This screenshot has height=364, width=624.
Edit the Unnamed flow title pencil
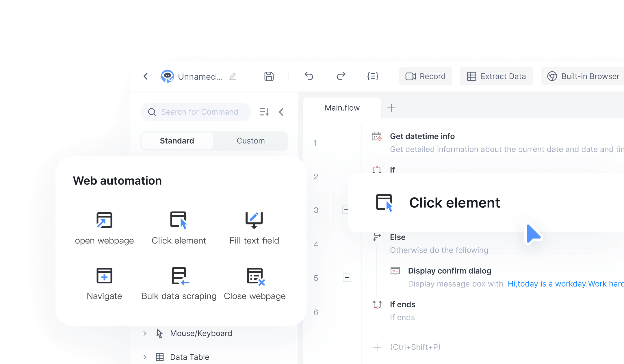pyautogui.click(x=233, y=77)
